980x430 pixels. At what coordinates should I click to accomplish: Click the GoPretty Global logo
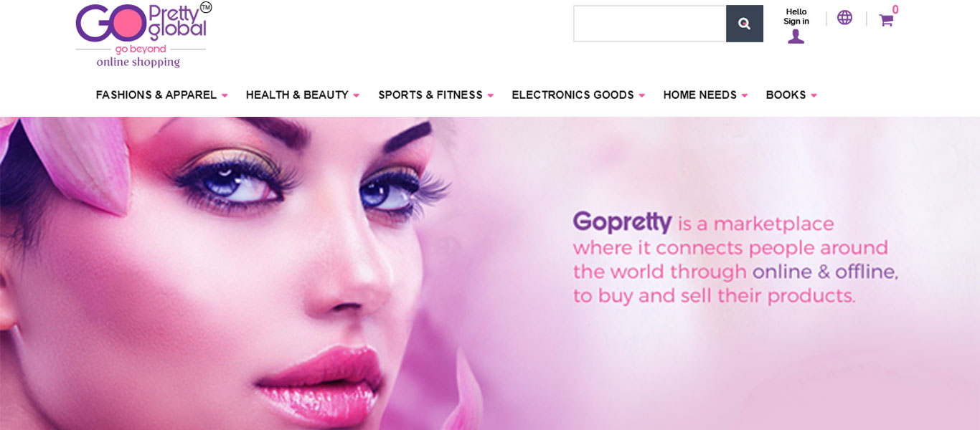click(143, 35)
